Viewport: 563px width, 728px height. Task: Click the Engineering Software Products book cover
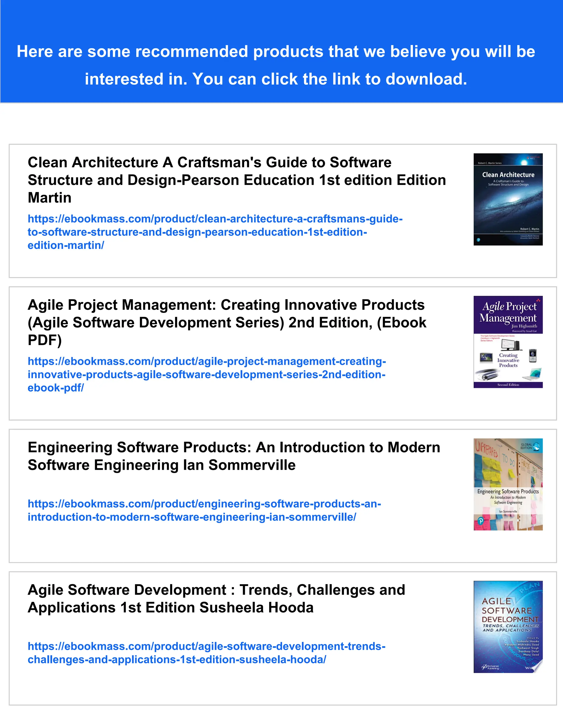pyautogui.click(x=508, y=484)
